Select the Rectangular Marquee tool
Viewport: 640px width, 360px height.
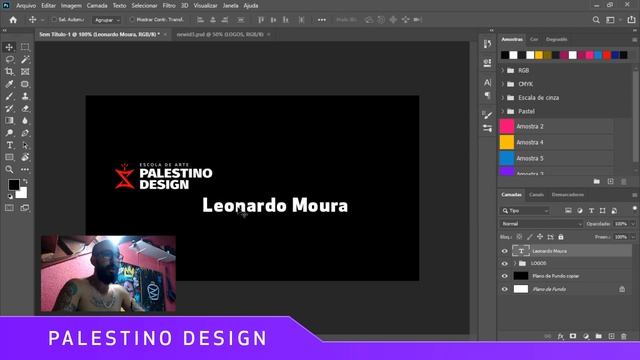coord(25,47)
